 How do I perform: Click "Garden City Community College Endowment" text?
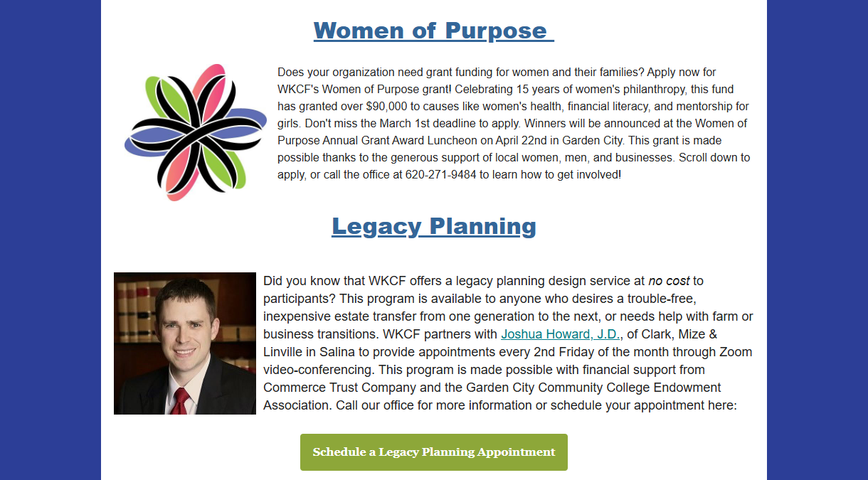[583, 388]
